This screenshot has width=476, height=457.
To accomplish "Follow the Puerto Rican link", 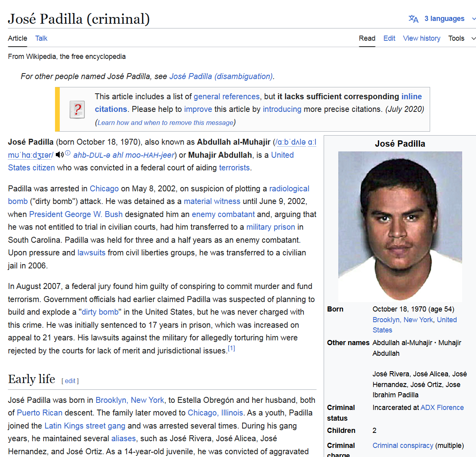I will tap(40, 413).
